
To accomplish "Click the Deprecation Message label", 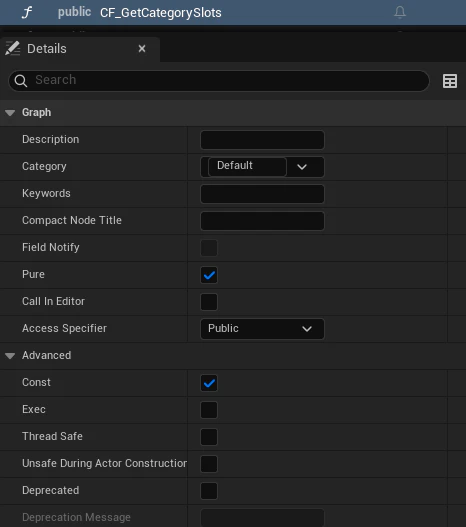I will click(76, 517).
